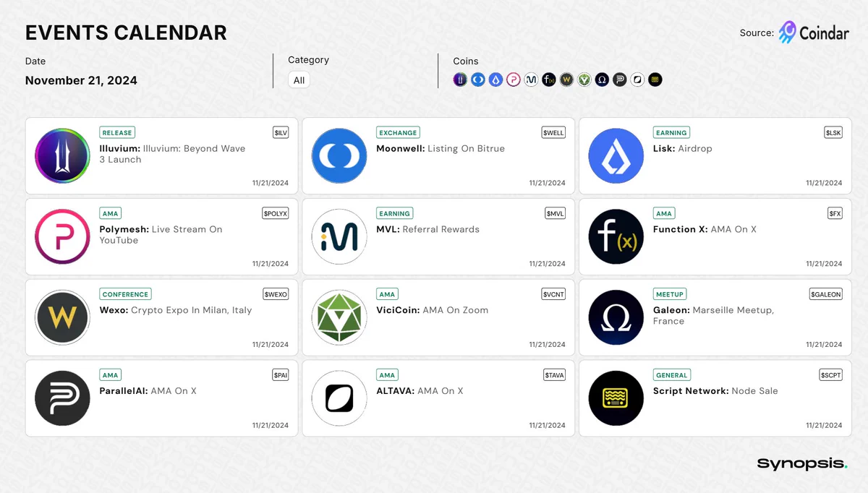The height and width of the screenshot is (493, 868).
Task: Select the small Lisk coin icon under Coins
Action: click(x=495, y=80)
